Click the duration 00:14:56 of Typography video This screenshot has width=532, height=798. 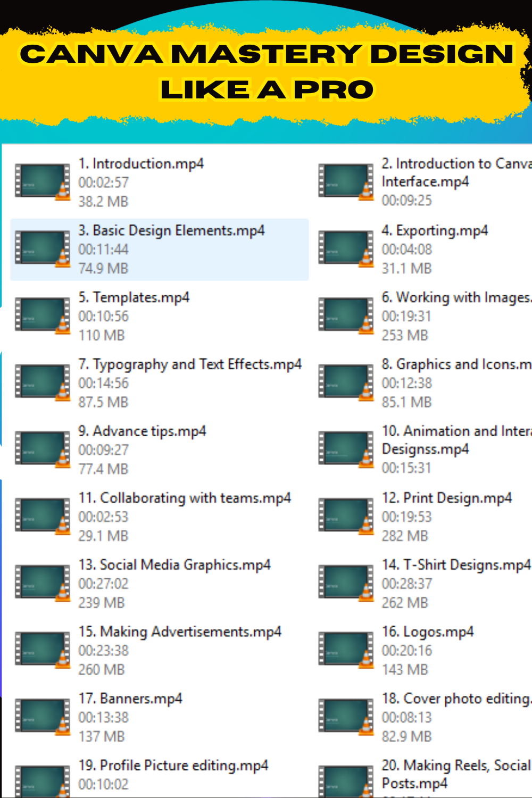[104, 384]
